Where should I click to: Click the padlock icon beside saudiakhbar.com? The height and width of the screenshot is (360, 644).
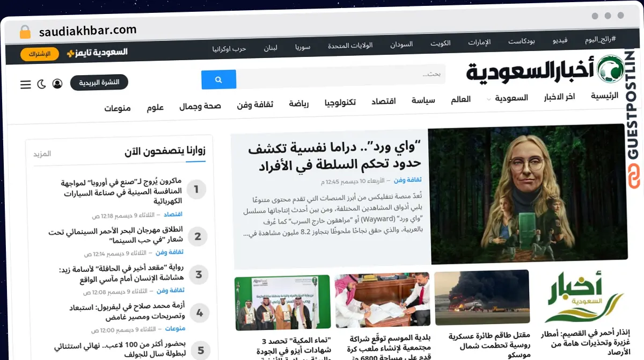[25, 32]
